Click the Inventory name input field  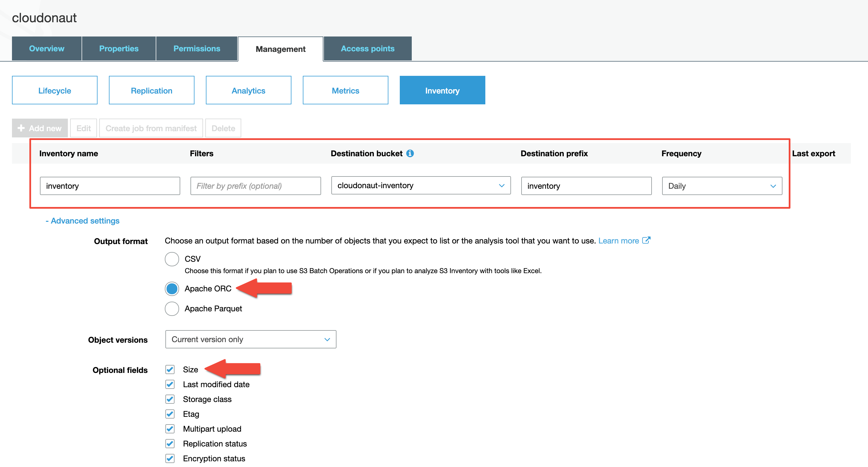(110, 186)
